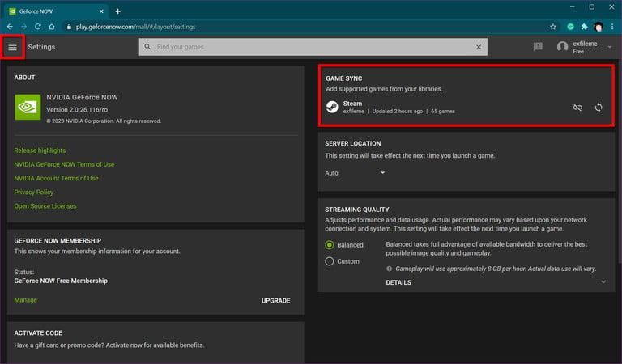Open the feedback message icon
This screenshot has height=364, width=622.
coord(538,47)
